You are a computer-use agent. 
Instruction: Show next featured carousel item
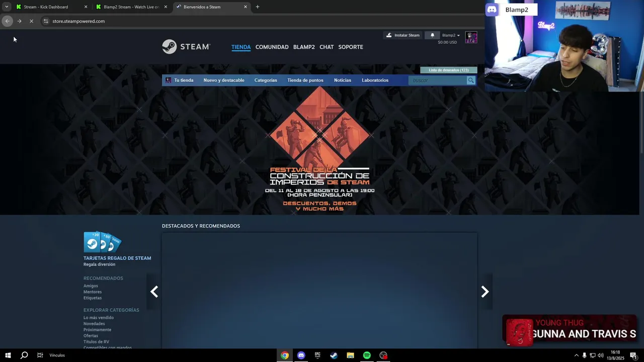485,292
